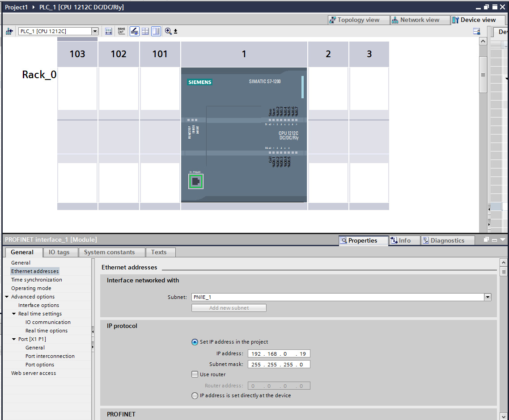The height and width of the screenshot is (420, 509).
Task: Open the PLC_1 device selector dropdown
Action: 94,31
